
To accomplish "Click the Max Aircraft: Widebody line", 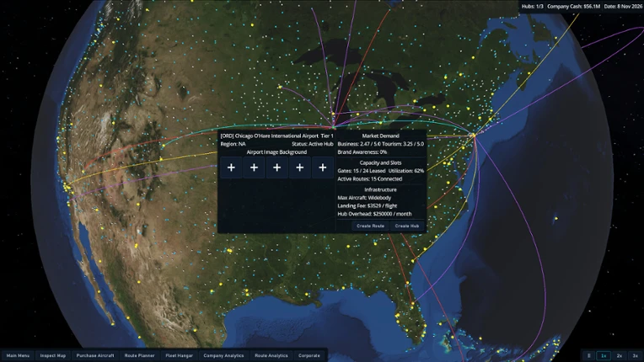I will click(364, 198).
